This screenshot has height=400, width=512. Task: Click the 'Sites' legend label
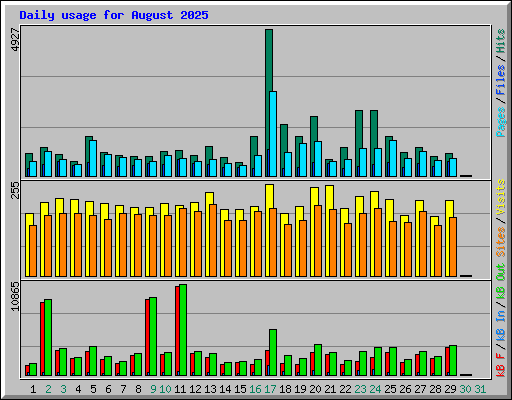[501, 242]
